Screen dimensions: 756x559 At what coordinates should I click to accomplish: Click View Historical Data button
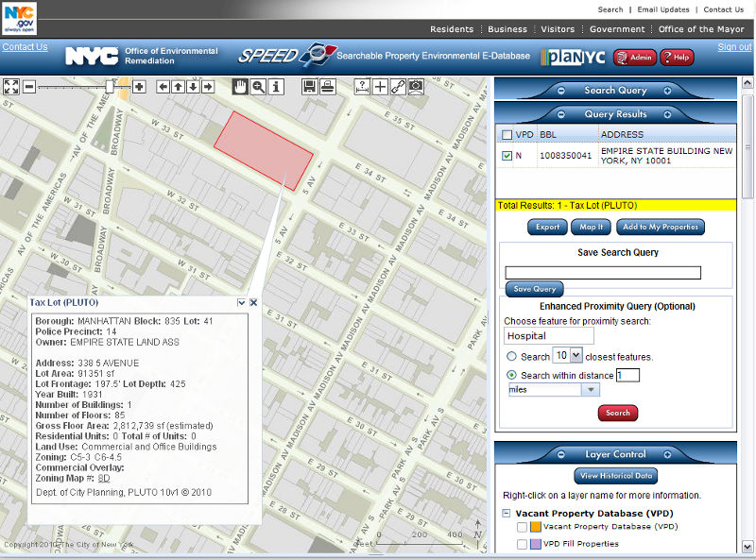[x=616, y=476]
